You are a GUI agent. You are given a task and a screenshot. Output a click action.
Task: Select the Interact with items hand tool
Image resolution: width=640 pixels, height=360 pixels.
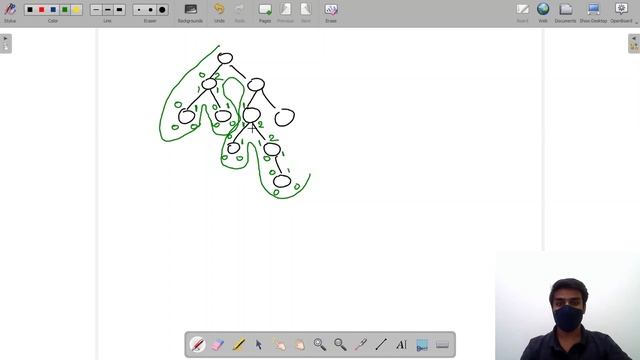click(279, 344)
